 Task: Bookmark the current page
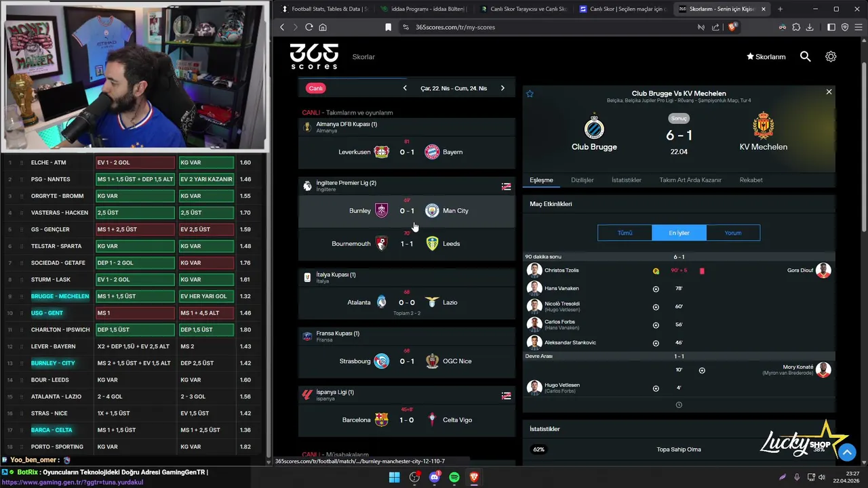[x=388, y=27]
